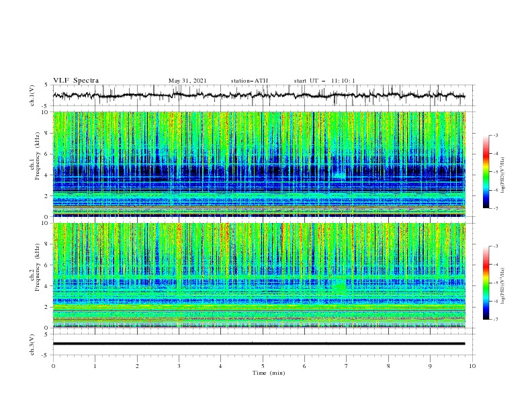The image size is (532, 411).
Task: Click the "start UT = 11:10:1" text
Action: [x=324, y=81]
